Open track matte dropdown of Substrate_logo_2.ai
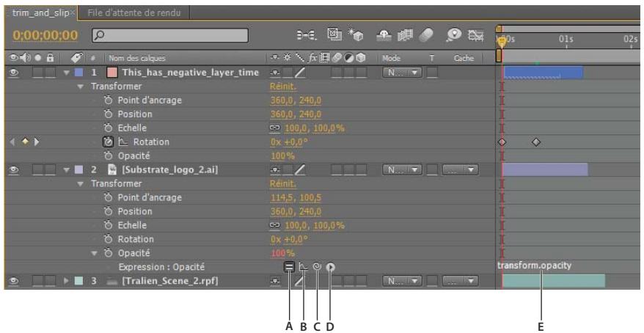This screenshot has height=333, width=644. [x=461, y=170]
